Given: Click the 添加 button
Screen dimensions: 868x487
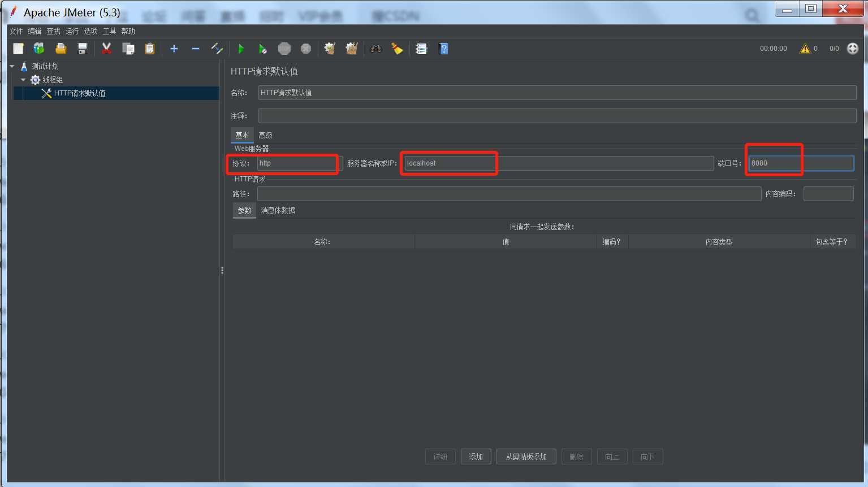Looking at the screenshot, I should (476, 456).
